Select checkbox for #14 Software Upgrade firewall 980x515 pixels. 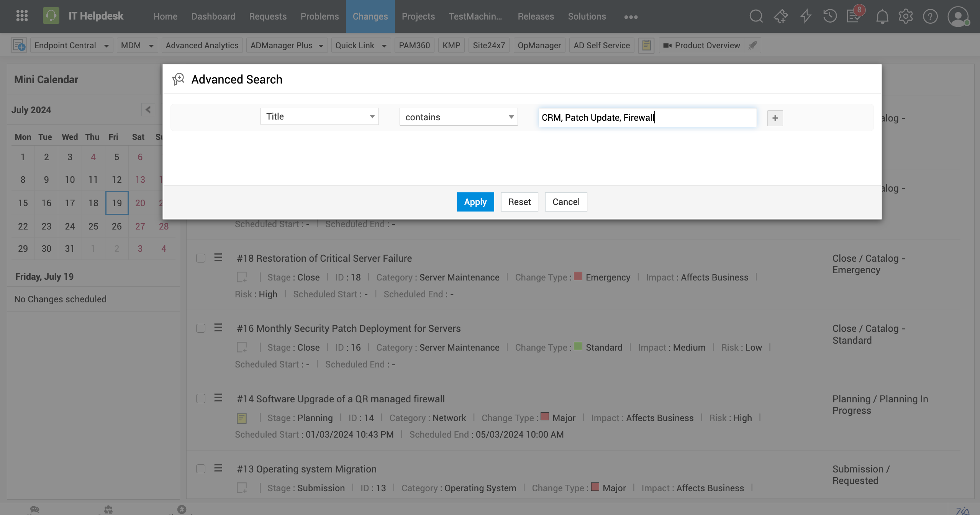pos(201,399)
